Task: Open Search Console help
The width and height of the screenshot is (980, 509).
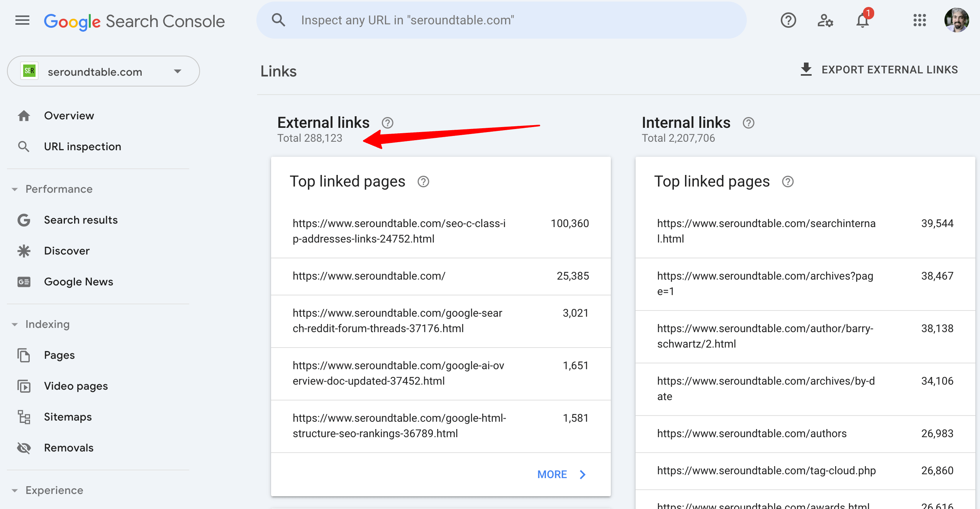Action: (x=788, y=20)
